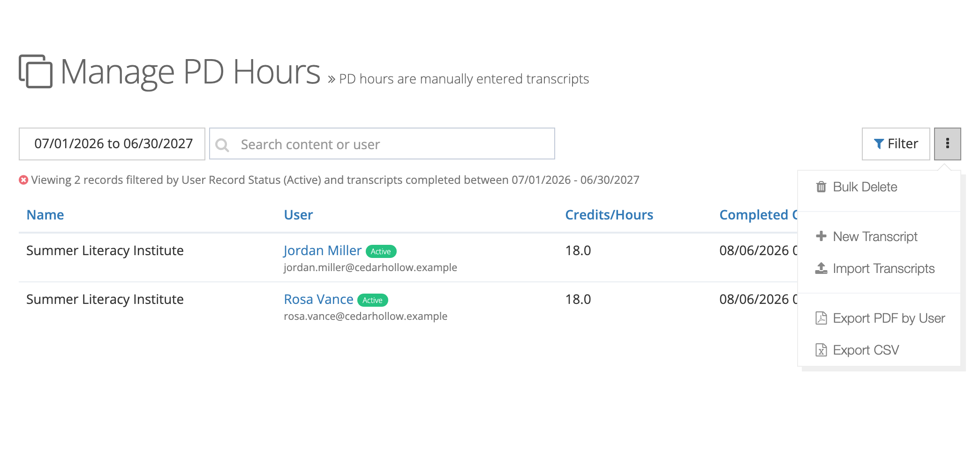The height and width of the screenshot is (469, 980).
Task: Open Jordan Miller user link
Action: click(323, 250)
